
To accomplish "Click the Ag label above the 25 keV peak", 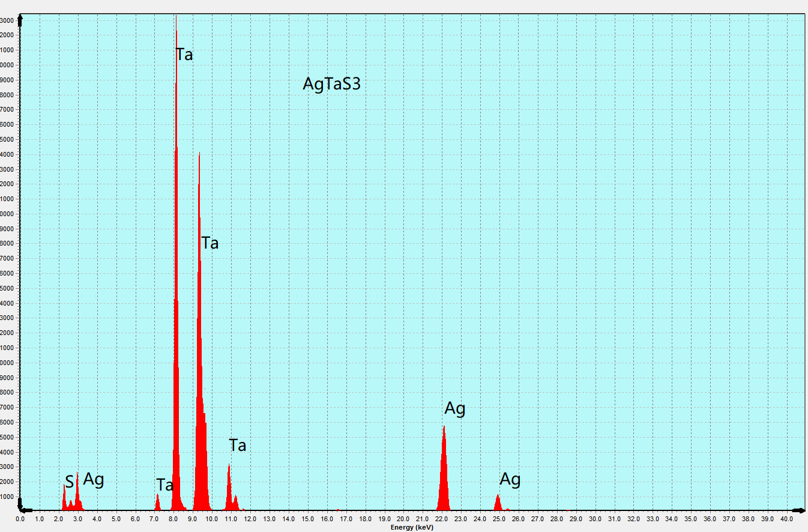I will [510, 480].
